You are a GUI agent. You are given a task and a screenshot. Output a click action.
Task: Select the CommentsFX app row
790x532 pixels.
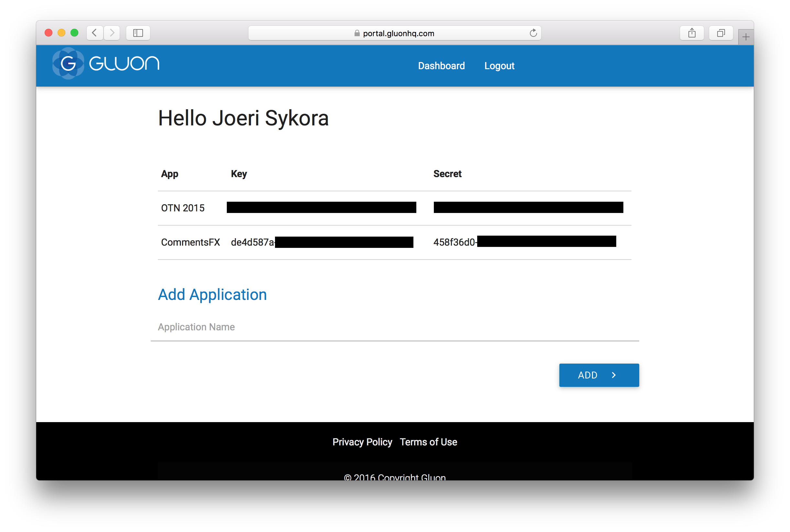[x=191, y=242]
